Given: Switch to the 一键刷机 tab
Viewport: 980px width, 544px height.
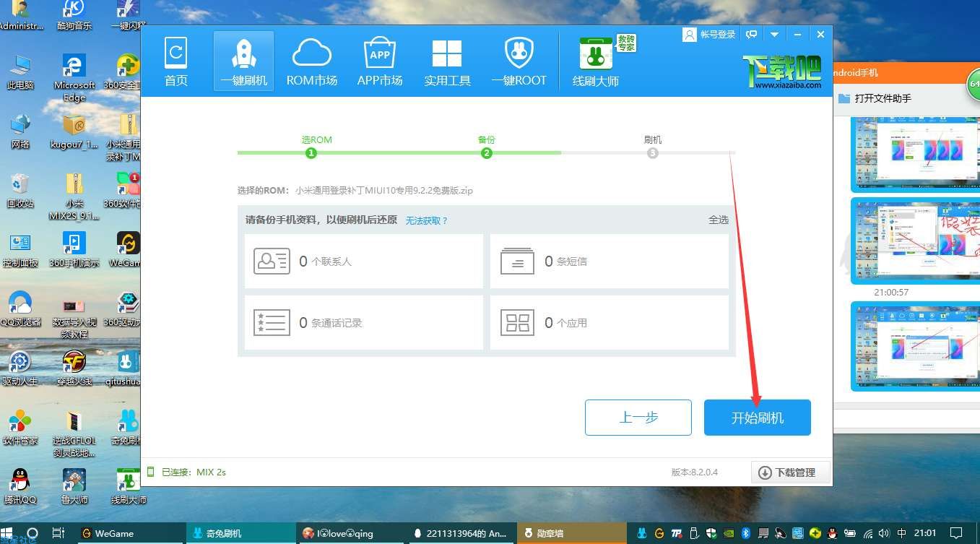Looking at the screenshot, I should 244,62.
